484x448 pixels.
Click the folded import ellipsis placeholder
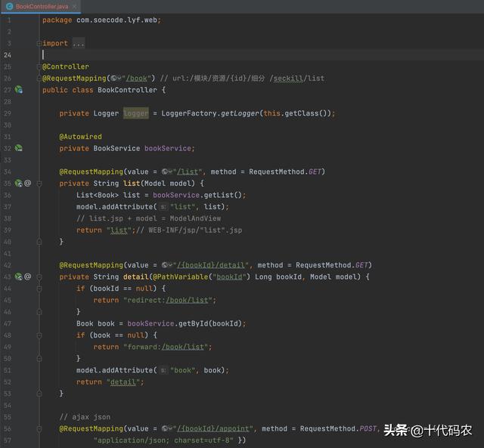(x=79, y=44)
